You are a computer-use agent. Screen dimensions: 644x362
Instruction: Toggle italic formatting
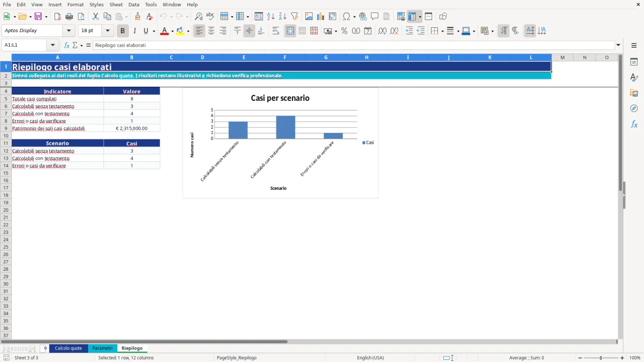134,31
